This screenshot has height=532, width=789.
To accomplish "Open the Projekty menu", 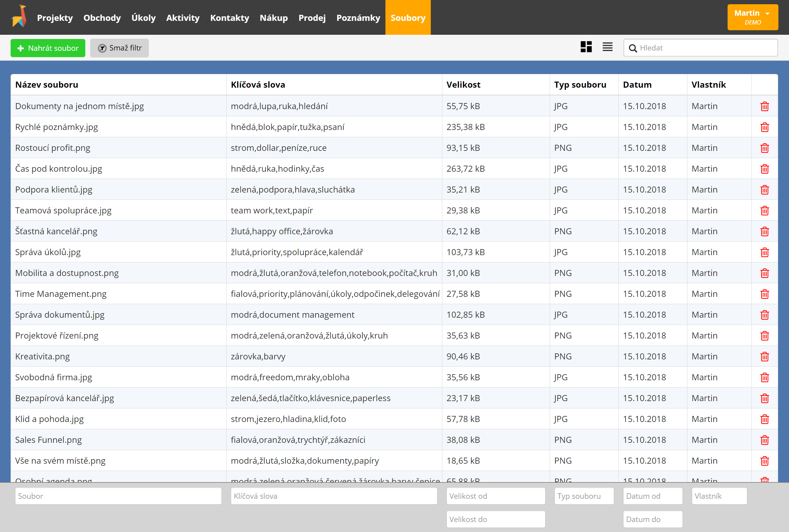I will click(55, 18).
